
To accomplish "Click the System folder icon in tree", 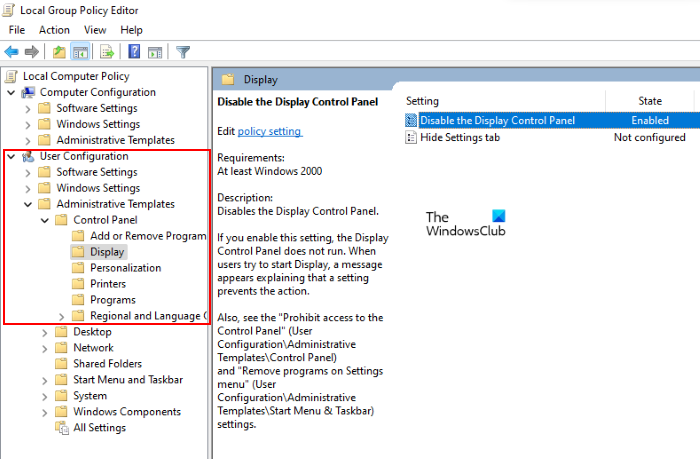I will point(61,396).
